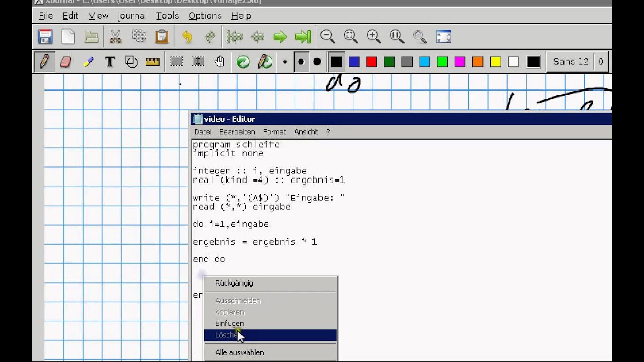Screen dimensions: 644x362
Task: Select the Eraser tool
Action: (x=66, y=62)
